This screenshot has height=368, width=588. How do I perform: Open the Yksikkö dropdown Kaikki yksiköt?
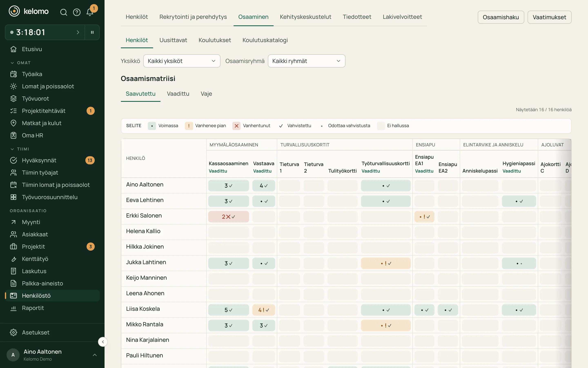[x=182, y=61]
